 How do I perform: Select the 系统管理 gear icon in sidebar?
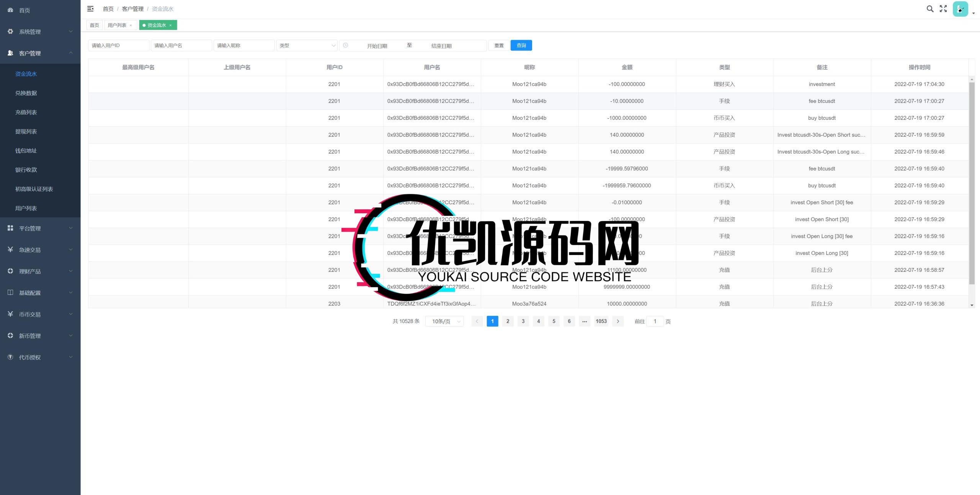[10, 31]
